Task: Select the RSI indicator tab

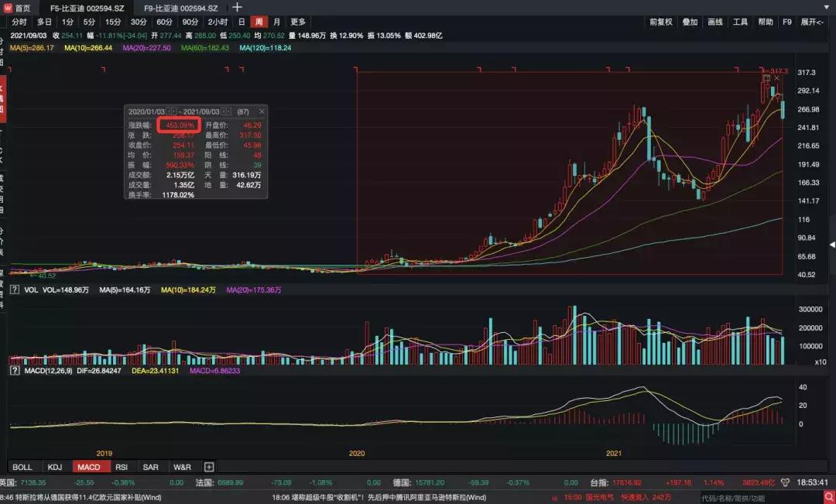Action: pos(122,467)
